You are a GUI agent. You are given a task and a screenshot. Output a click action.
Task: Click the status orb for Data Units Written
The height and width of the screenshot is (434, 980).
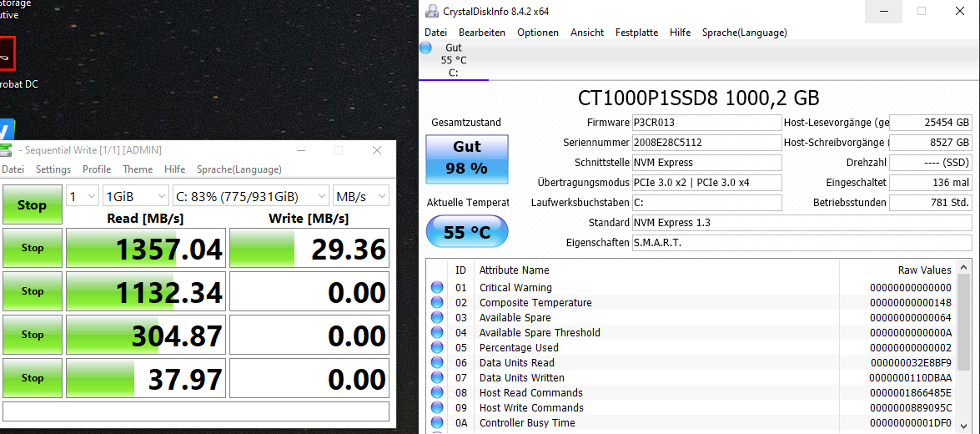tap(437, 378)
